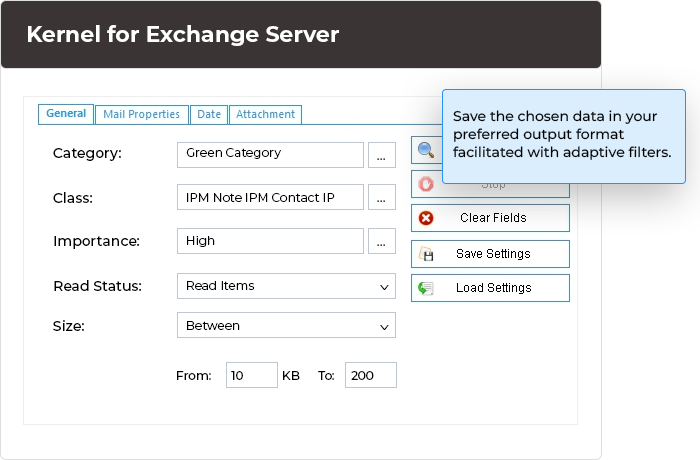Screen dimensions: 700x460
Task: Switch to the General tab
Action: 66,114
